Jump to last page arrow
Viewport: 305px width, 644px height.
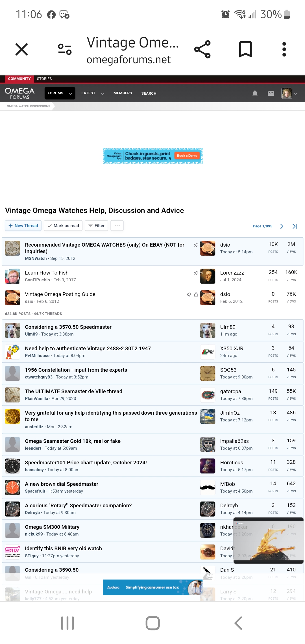pos(295,226)
